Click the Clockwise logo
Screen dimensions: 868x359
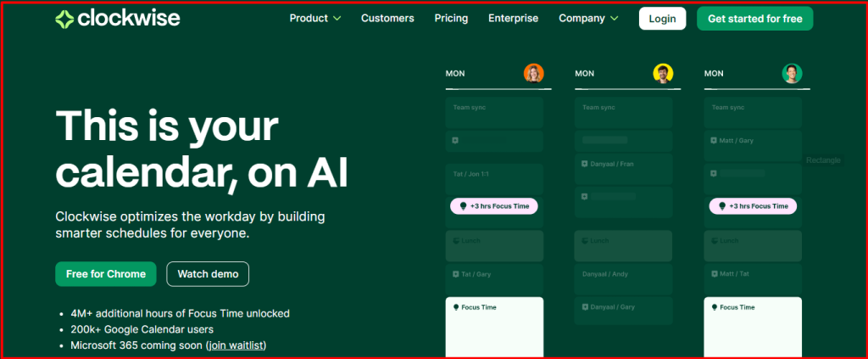point(117,19)
